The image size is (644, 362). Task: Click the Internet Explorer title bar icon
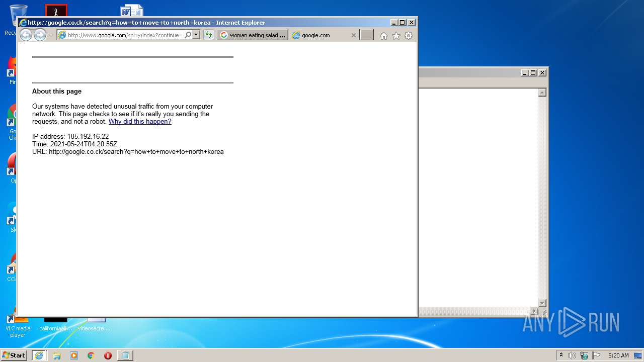(23, 23)
